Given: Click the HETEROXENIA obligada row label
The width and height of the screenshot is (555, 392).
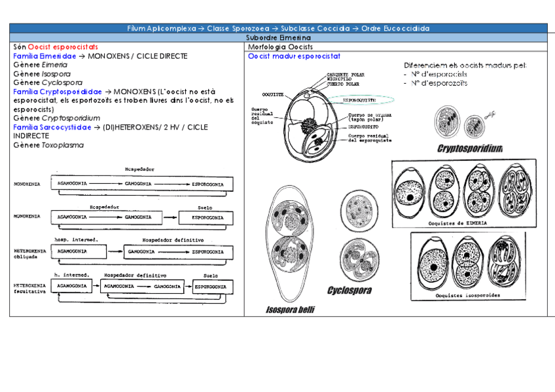Looking at the screenshot, I should tap(30, 253).
